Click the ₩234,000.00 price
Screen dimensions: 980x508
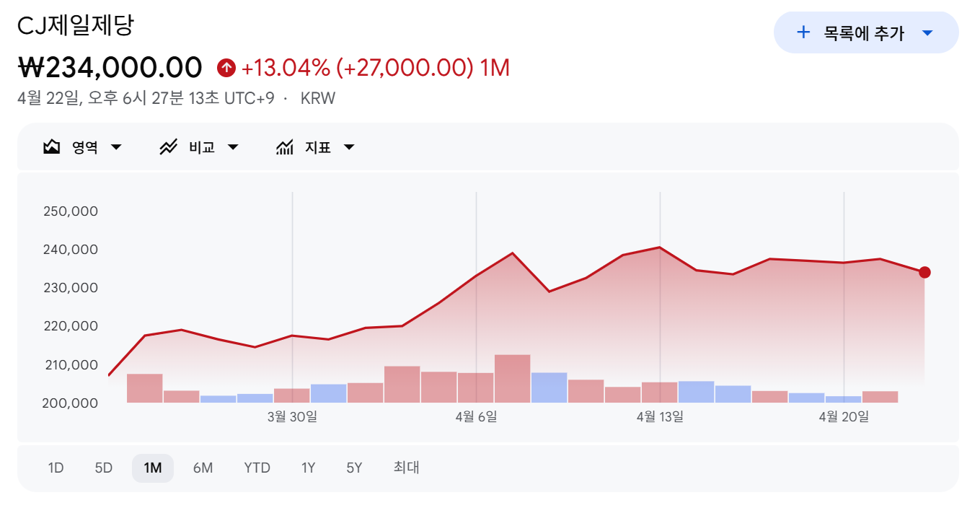pos(110,67)
